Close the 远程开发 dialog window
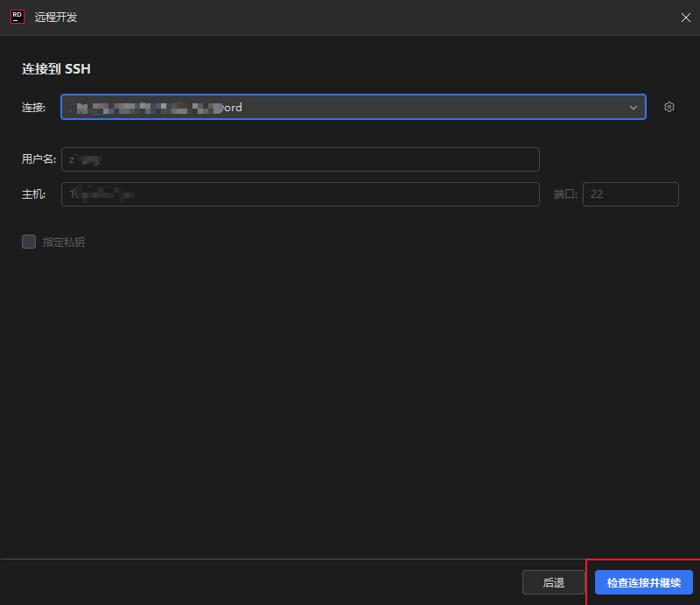 pos(685,18)
